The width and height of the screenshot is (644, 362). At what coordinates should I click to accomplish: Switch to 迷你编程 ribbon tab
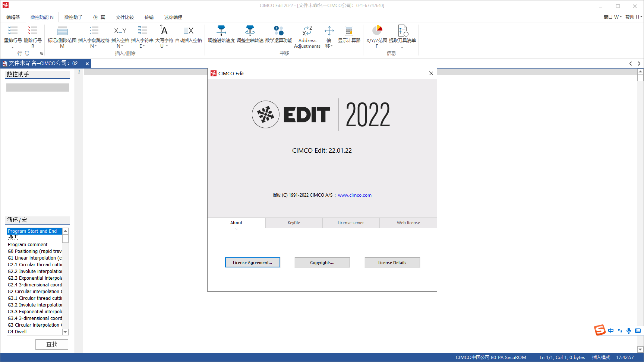pyautogui.click(x=173, y=18)
